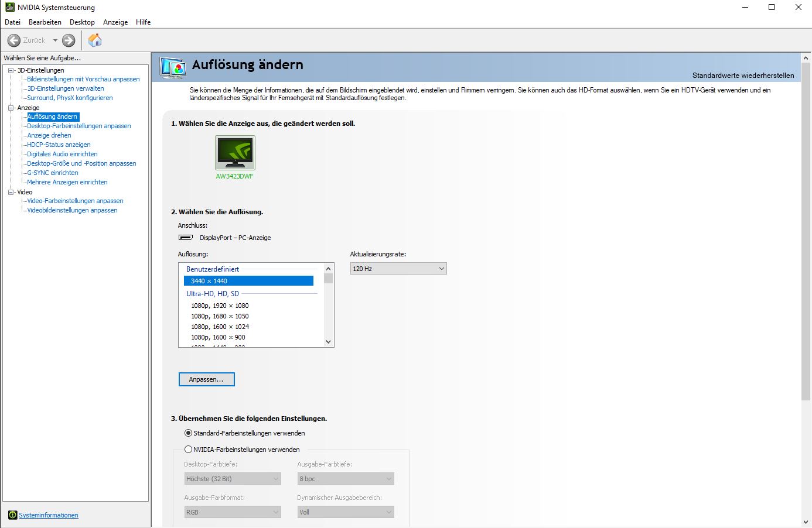Click the resolution list scroll up arrow
The image size is (812, 528).
(328, 268)
